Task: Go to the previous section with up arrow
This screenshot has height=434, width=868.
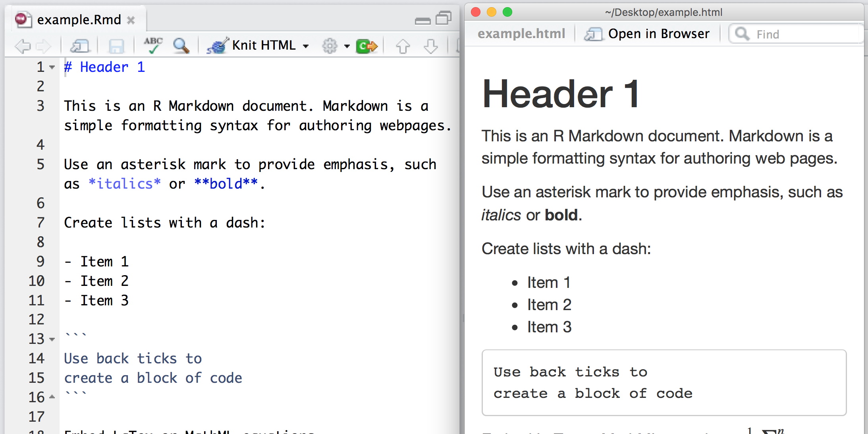Action: coord(403,46)
